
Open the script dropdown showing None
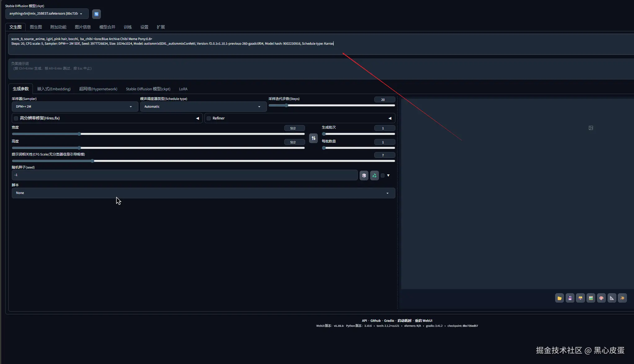point(203,193)
